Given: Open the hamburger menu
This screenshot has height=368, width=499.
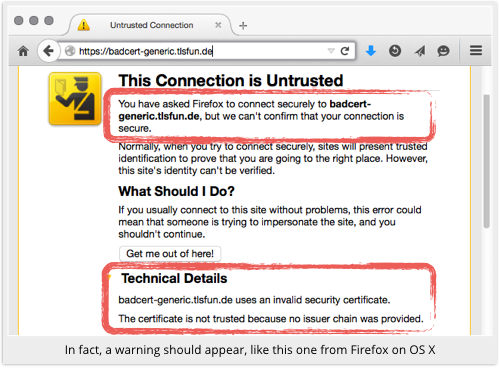Looking at the screenshot, I should click(x=476, y=50).
